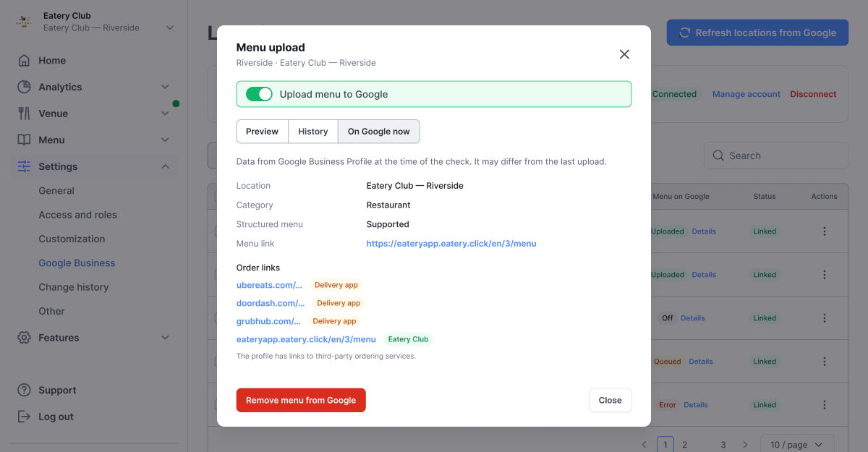Click Refresh locations from Google button
This screenshot has height=452, width=868.
[757, 33]
